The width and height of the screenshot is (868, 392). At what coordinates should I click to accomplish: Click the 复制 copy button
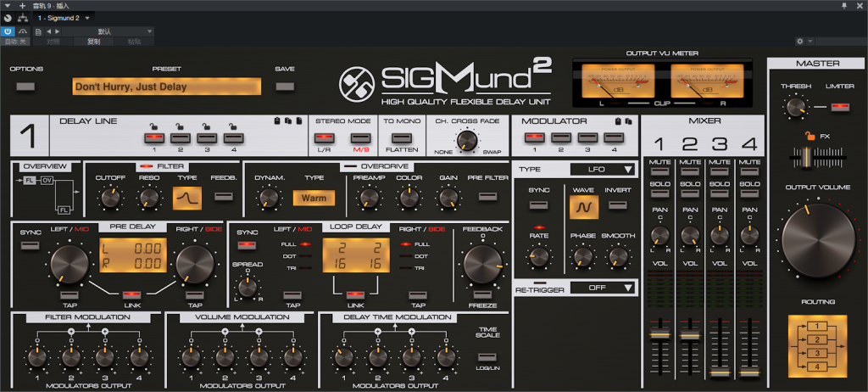[x=93, y=42]
